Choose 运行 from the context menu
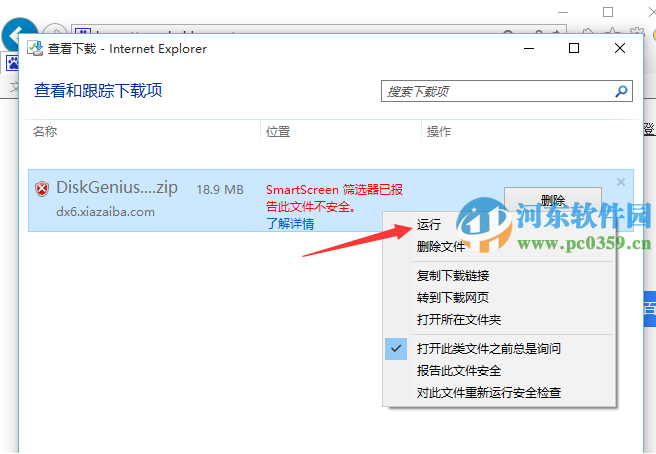The width and height of the screenshot is (656, 454). (429, 225)
